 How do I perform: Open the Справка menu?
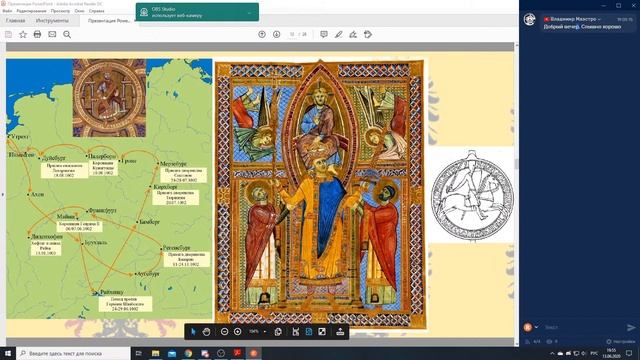(x=97, y=11)
